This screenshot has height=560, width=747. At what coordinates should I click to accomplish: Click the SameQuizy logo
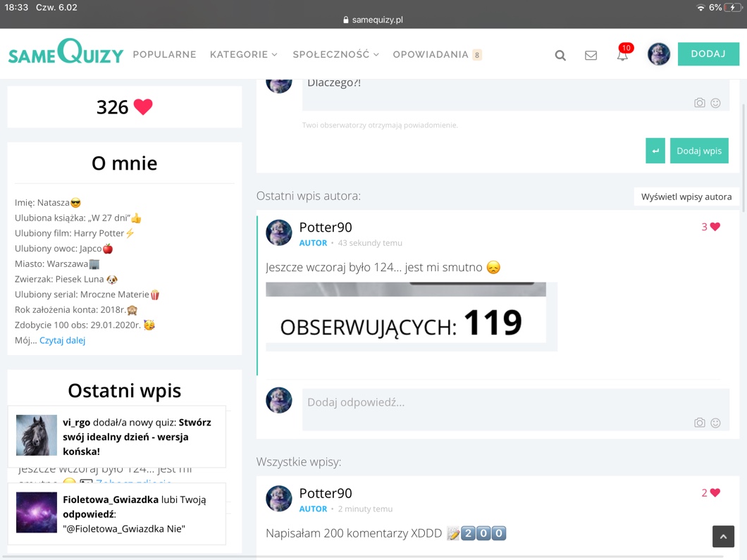click(66, 53)
